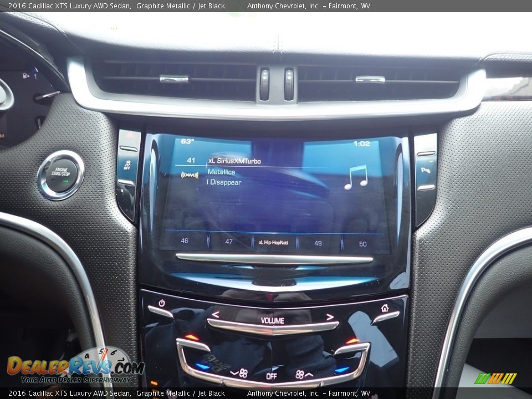Tap the passenger-side blue temperature down indicator

click(342, 370)
